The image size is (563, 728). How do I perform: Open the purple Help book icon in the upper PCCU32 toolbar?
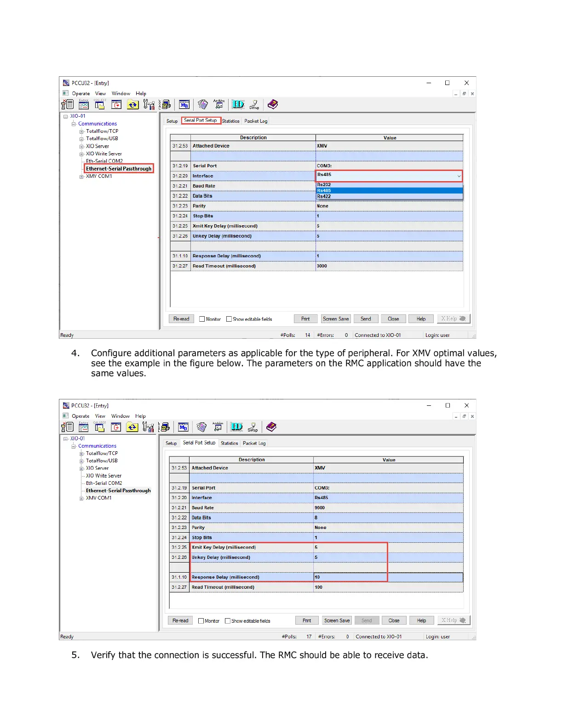pyautogui.click(x=273, y=104)
